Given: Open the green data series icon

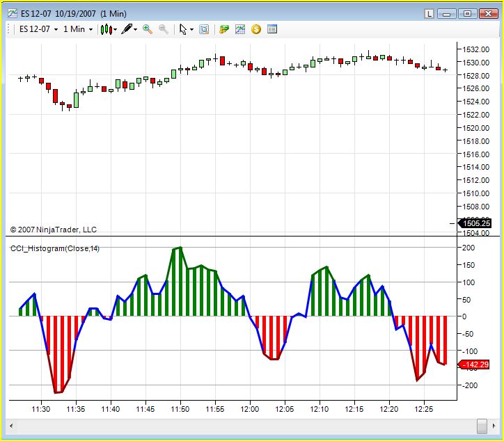Looking at the screenshot, I should point(223,29).
